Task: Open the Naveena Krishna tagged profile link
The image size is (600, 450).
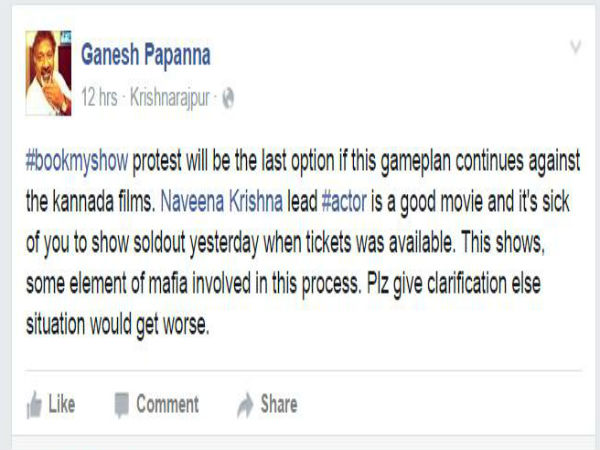Action: click(222, 202)
